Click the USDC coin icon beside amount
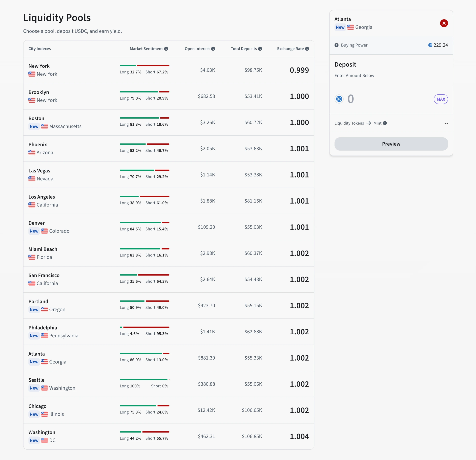Viewport: 476px width, 460px height. coord(339,99)
